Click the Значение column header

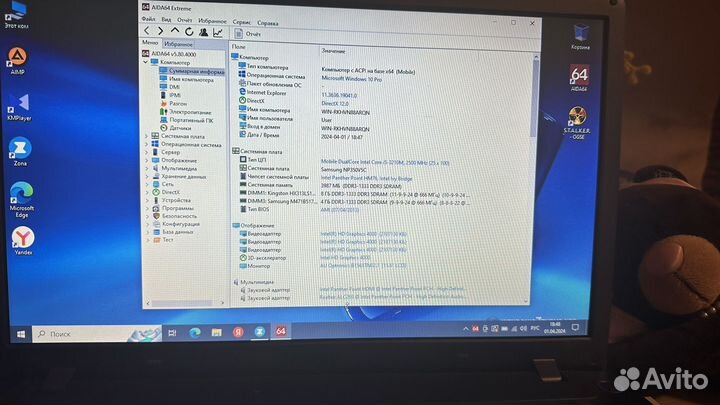pyautogui.click(x=333, y=51)
